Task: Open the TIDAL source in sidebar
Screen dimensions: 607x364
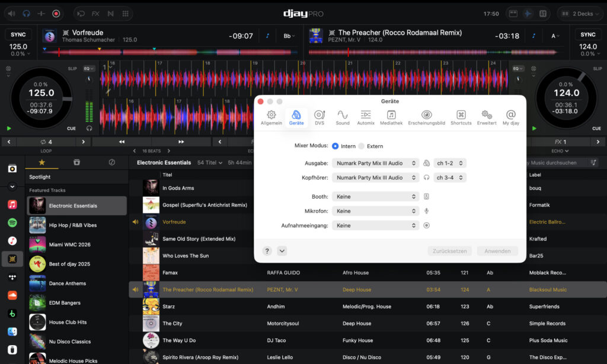Action: [12, 277]
